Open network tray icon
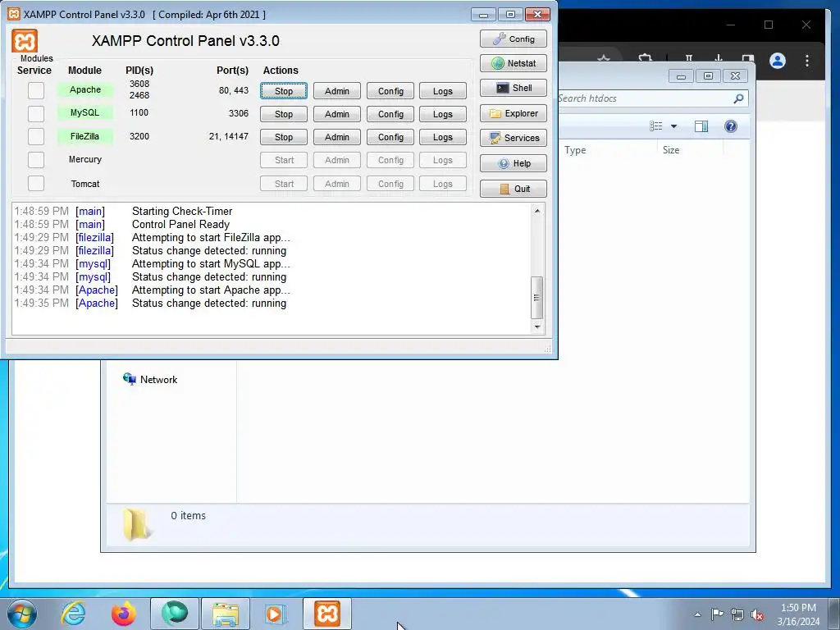The height and width of the screenshot is (630, 840). point(737,614)
